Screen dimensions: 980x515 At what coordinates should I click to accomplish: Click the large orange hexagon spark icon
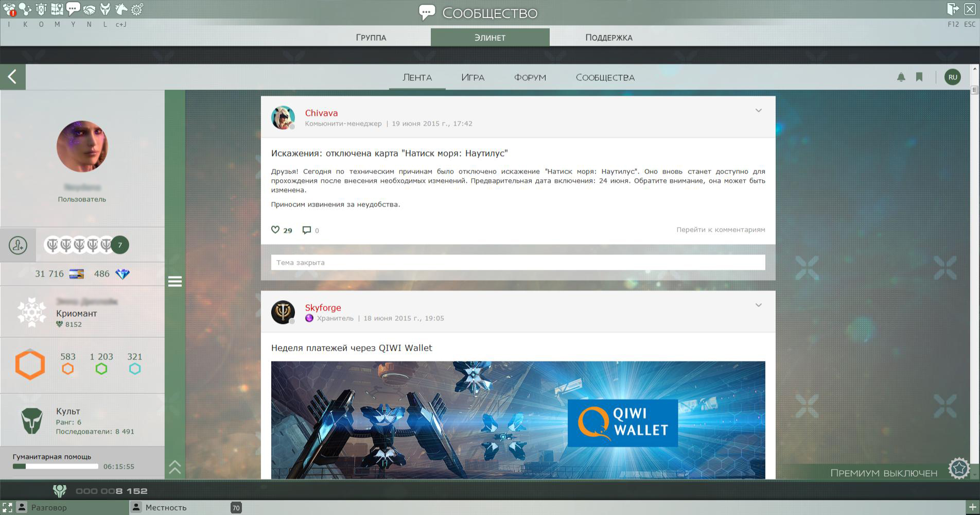[x=30, y=365]
